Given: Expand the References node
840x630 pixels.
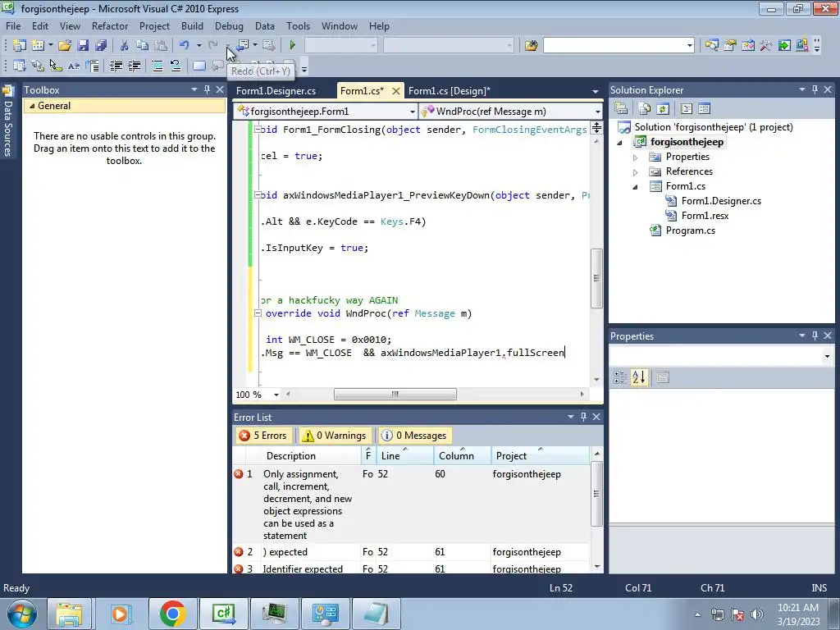Looking at the screenshot, I should click(636, 172).
